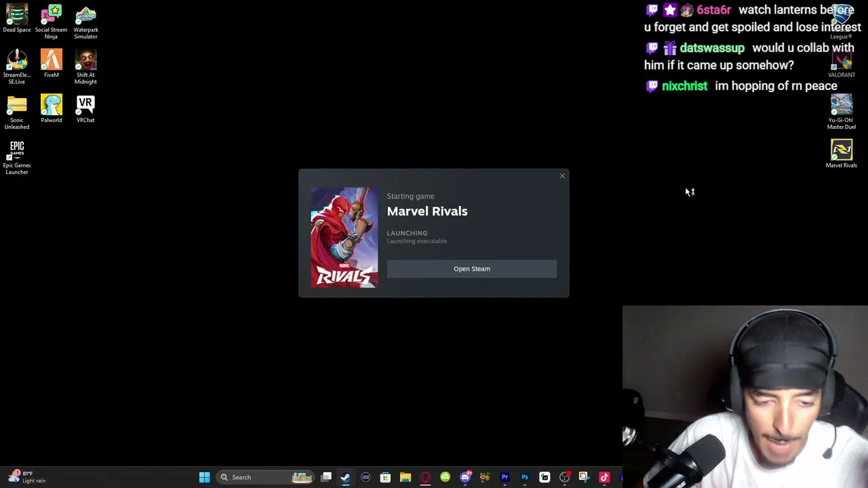Click the "Launching executable" text
This screenshot has width=868, height=488.
tap(417, 241)
